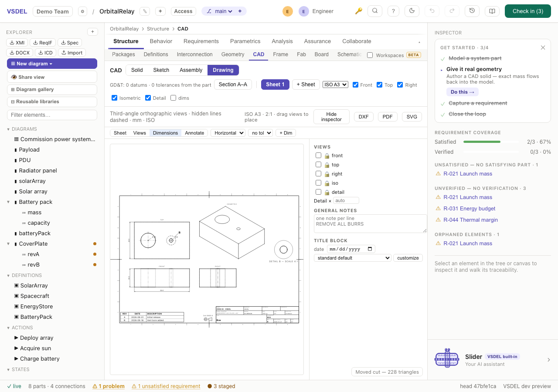Click the Hide inspector button
558x392 pixels.
coord(331,117)
